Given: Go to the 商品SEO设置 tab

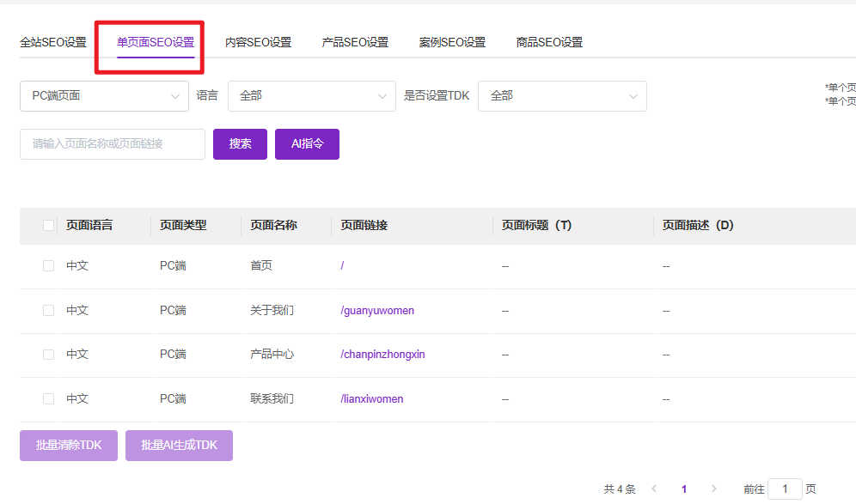Looking at the screenshot, I should 549,42.
